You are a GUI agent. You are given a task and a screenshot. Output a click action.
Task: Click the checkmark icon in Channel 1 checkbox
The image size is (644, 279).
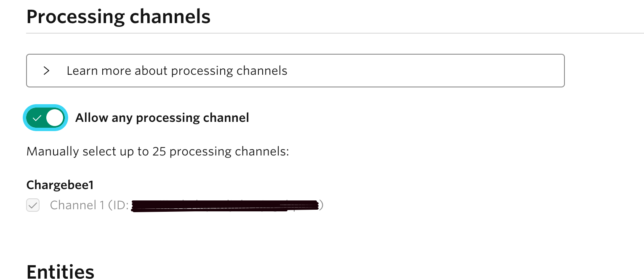click(x=33, y=205)
